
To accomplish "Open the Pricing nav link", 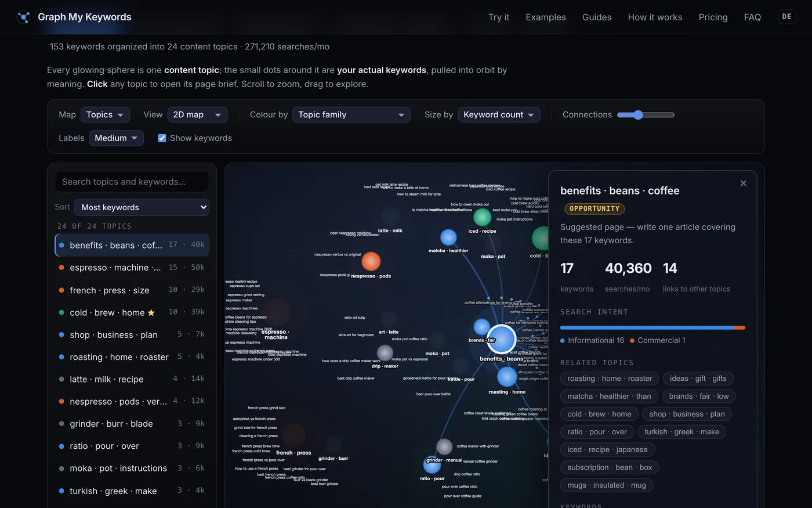I will (x=713, y=17).
